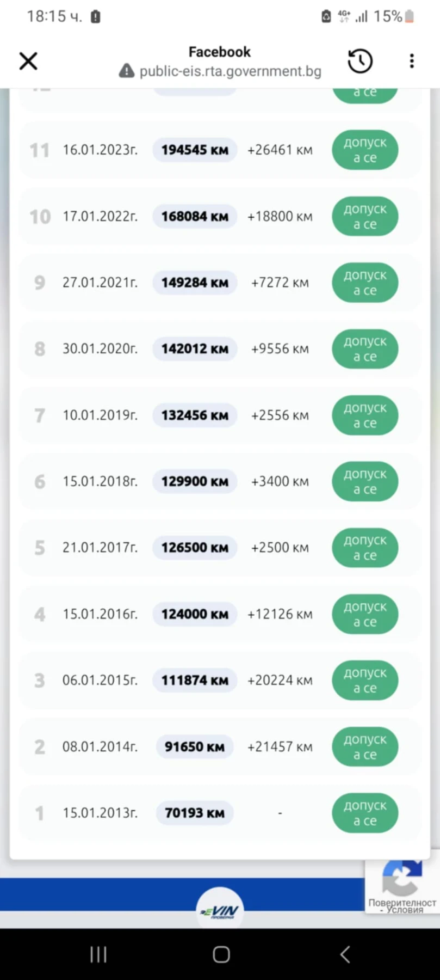Tap green status badge for 16.01.2023 inspection
The image size is (440, 980).
click(x=365, y=150)
